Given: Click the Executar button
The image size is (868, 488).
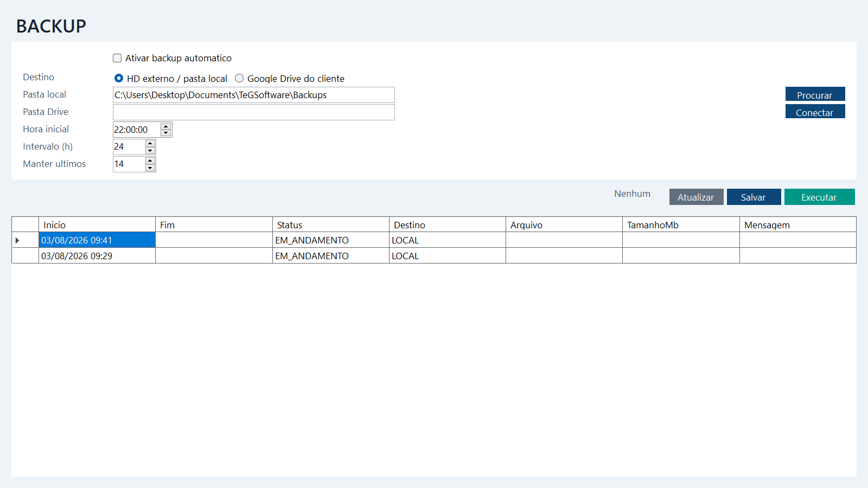Looking at the screenshot, I should 819,197.
